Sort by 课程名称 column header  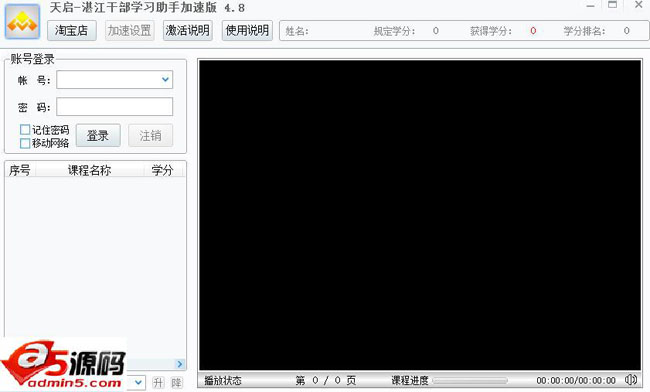coord(90,170)
